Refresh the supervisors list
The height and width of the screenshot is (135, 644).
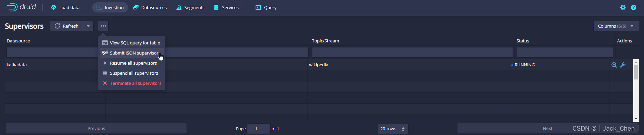click(66, 26)
